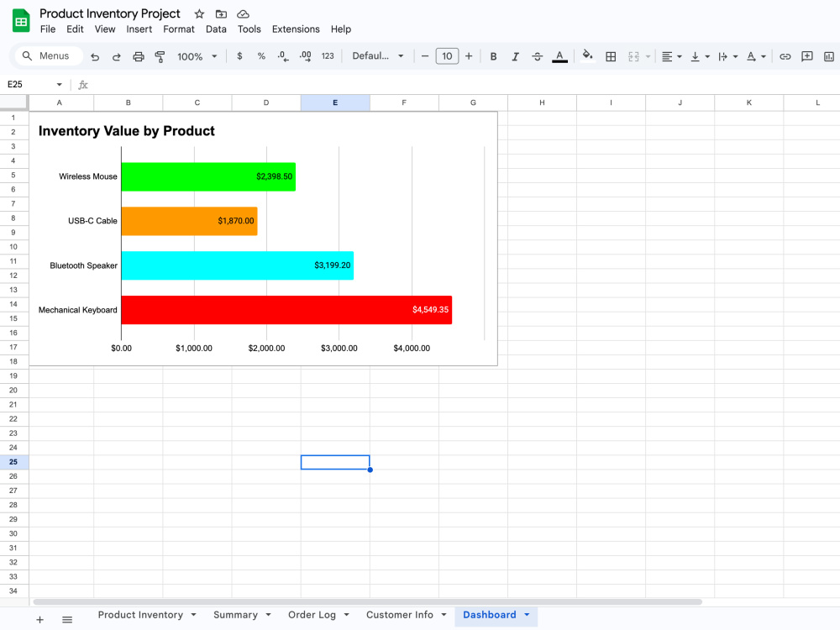This screenshot has height=630, width=840.
Task: Open the zoom 100% dropdown
Action: 197,56
